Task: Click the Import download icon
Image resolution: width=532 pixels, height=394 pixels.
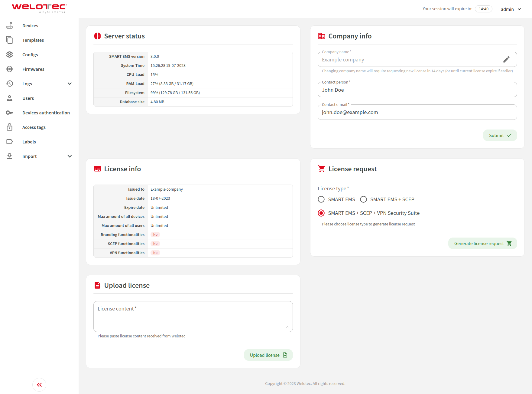Action: 10,156
